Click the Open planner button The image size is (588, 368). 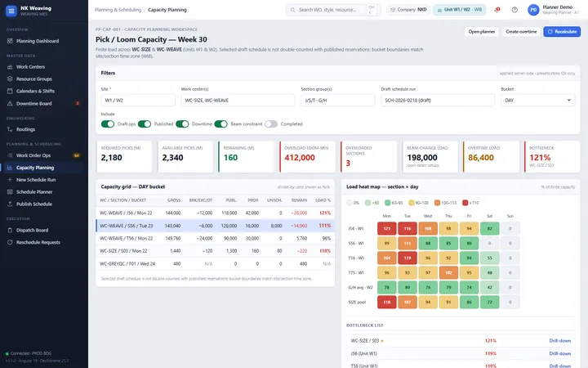pos(482,32)
